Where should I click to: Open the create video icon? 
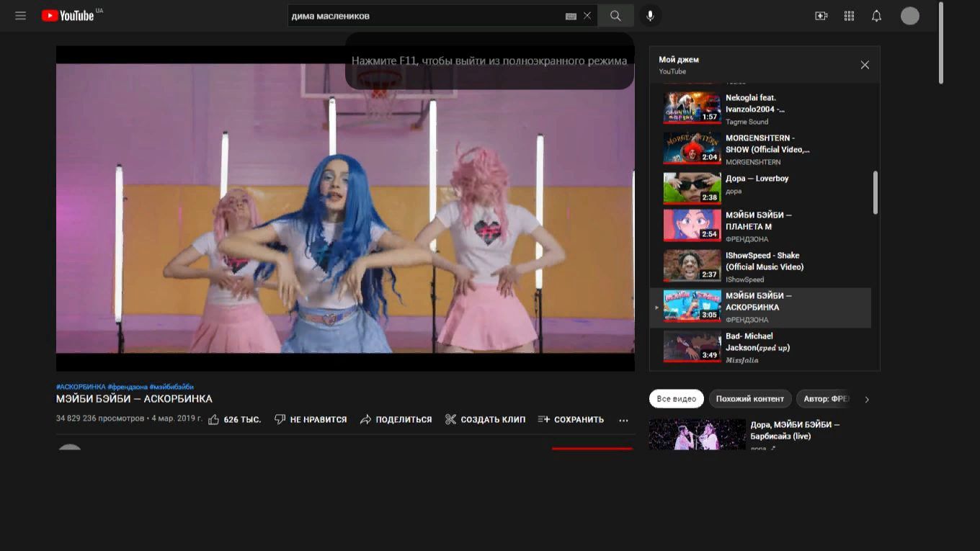pyautogui.click(x=821, y=16)
